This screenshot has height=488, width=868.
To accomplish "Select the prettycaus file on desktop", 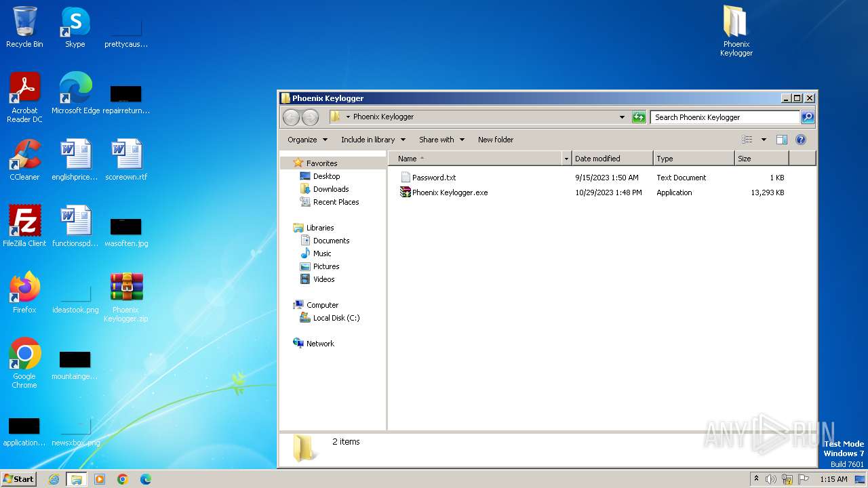I will tap(126, 33).
